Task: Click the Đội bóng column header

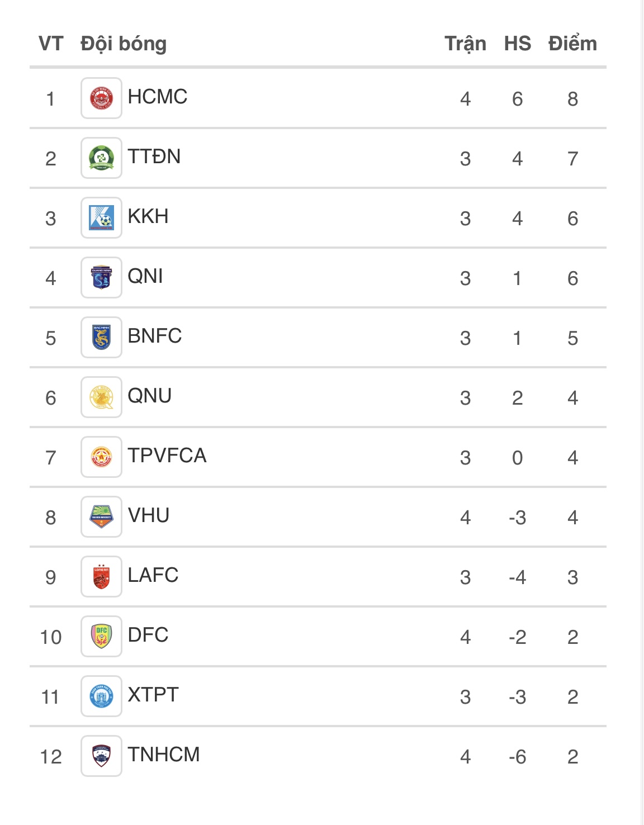Action: click(x=124, y=44)
